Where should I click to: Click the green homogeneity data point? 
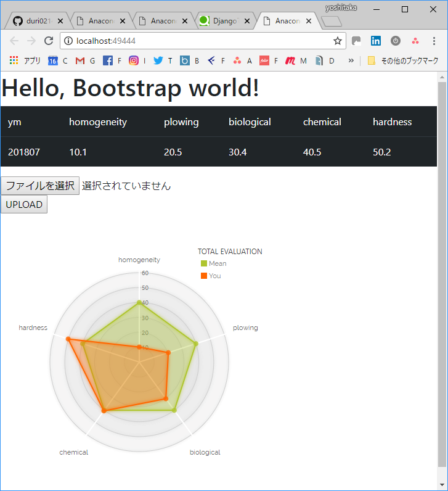(x=139, y=302)
